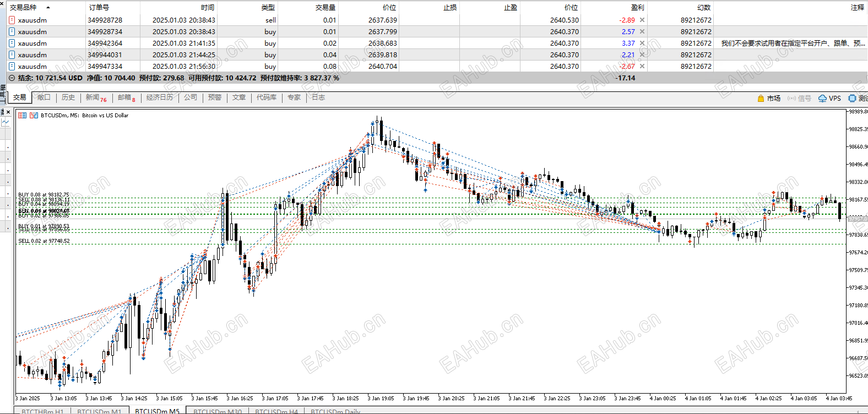Click the total profit -17.14 value

(626, 78)
